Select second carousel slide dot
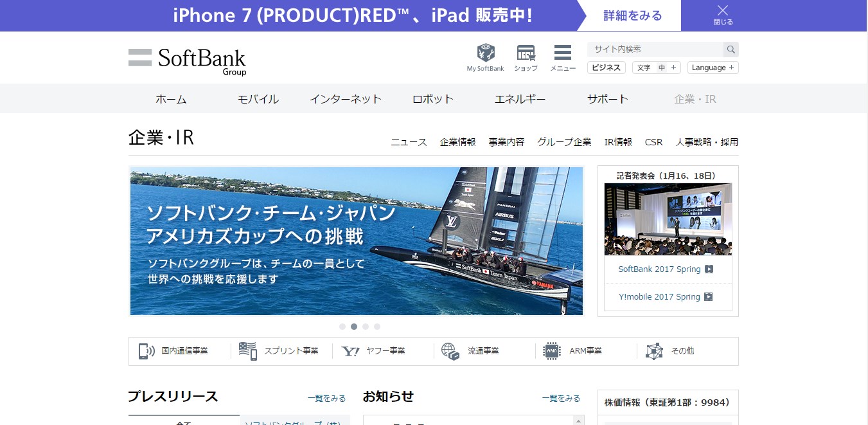Image resolution: width=868 pixels, height=425 pixels. click(x=354, y=327)
